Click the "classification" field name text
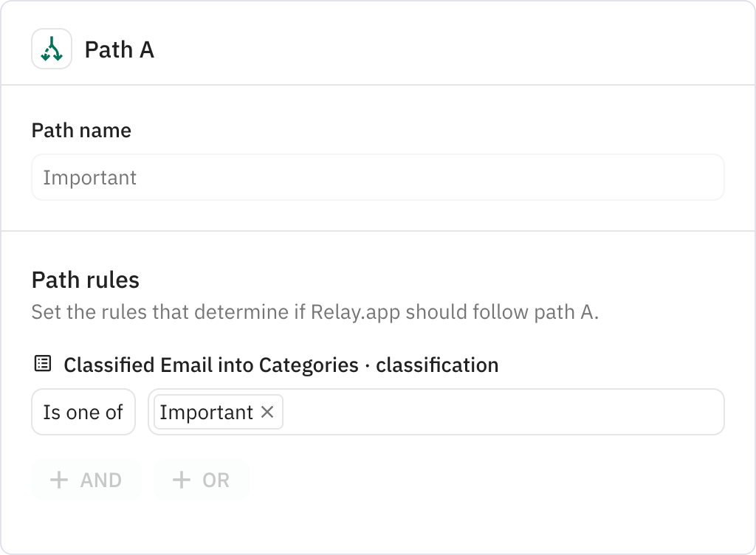The image size is (756, 555). (x=437, y=365)
